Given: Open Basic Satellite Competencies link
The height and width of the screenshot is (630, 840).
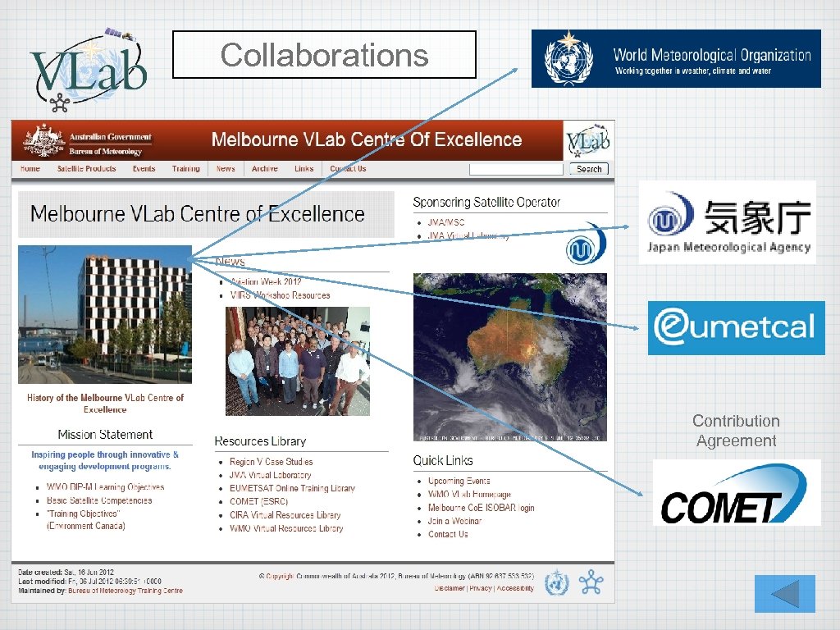Looking at the screenshot, I should tap(99, 500).
